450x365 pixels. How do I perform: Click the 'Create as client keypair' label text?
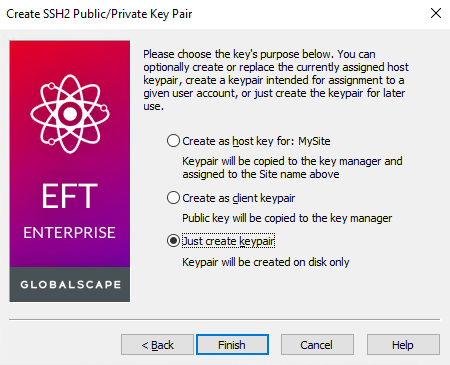coord(239,198)
